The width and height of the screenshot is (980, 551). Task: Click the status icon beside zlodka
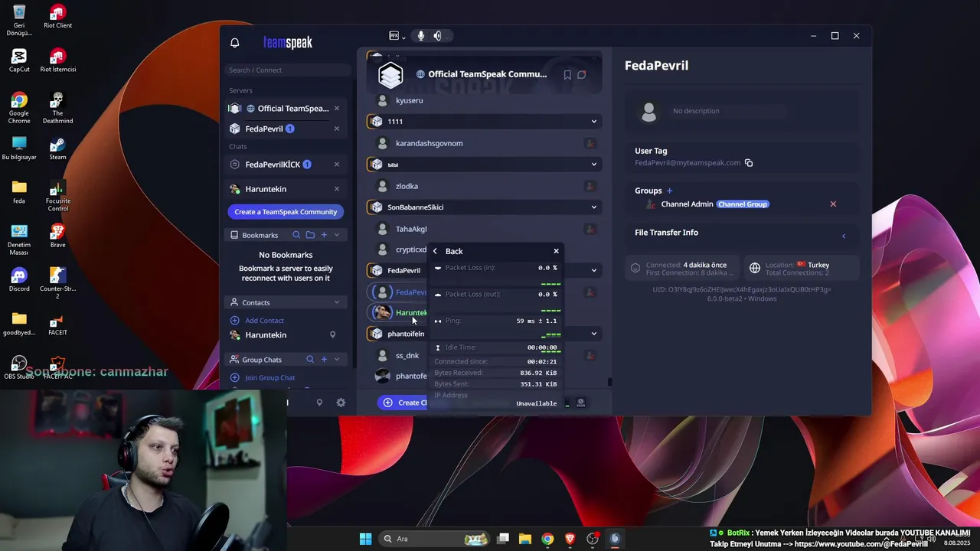point(590,186)
